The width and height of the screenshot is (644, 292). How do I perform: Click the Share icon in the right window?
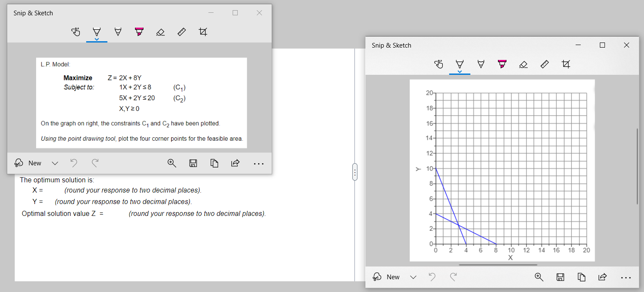(602, 277)
